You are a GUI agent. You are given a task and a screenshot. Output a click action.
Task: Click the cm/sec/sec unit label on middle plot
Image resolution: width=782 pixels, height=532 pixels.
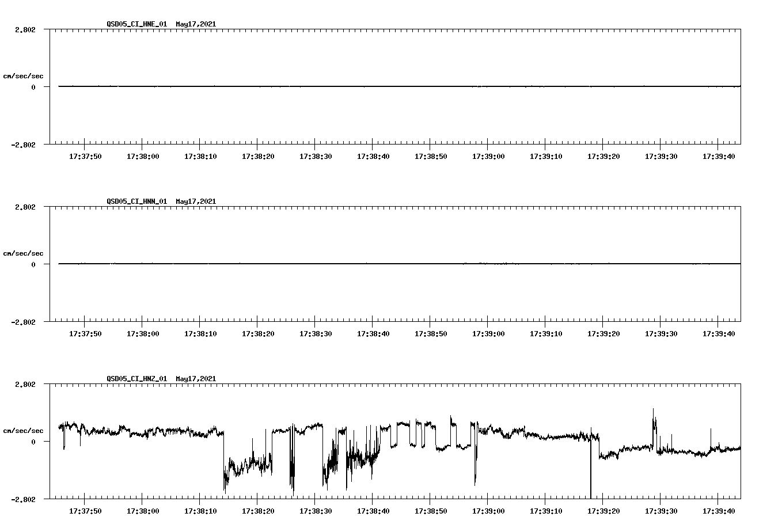tap(24, 253)
